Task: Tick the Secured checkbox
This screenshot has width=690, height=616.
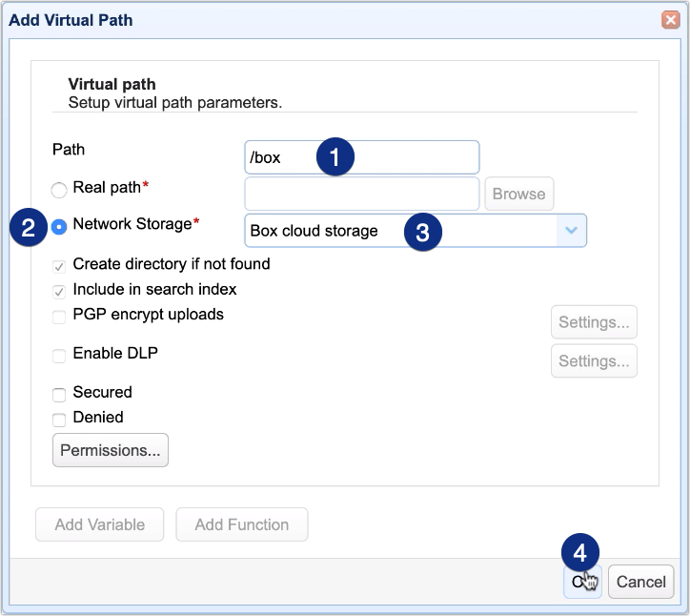Action: 59,393
